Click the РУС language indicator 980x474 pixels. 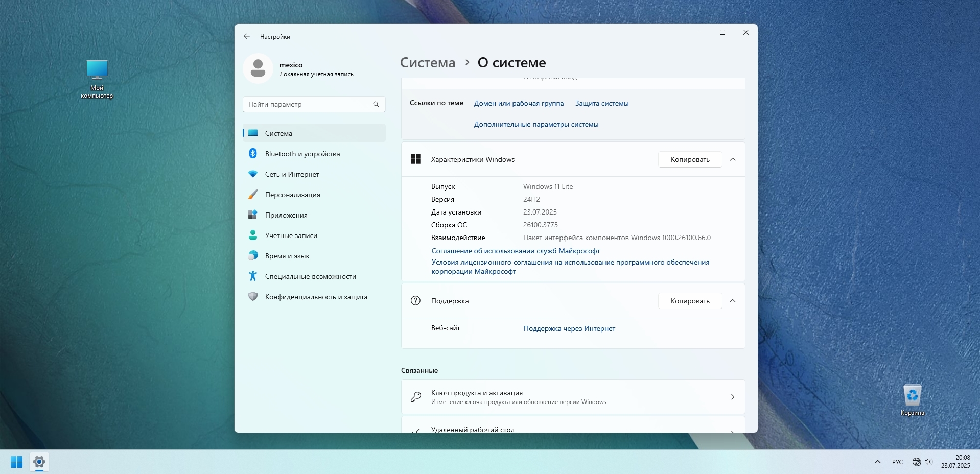tap(897, 462)
